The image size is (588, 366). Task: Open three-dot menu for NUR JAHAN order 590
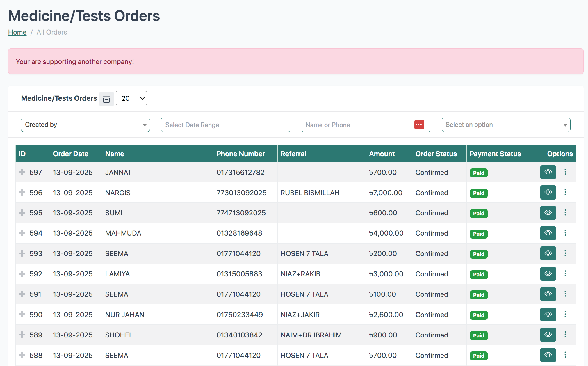pyautogui.click(x=565, y=314)
